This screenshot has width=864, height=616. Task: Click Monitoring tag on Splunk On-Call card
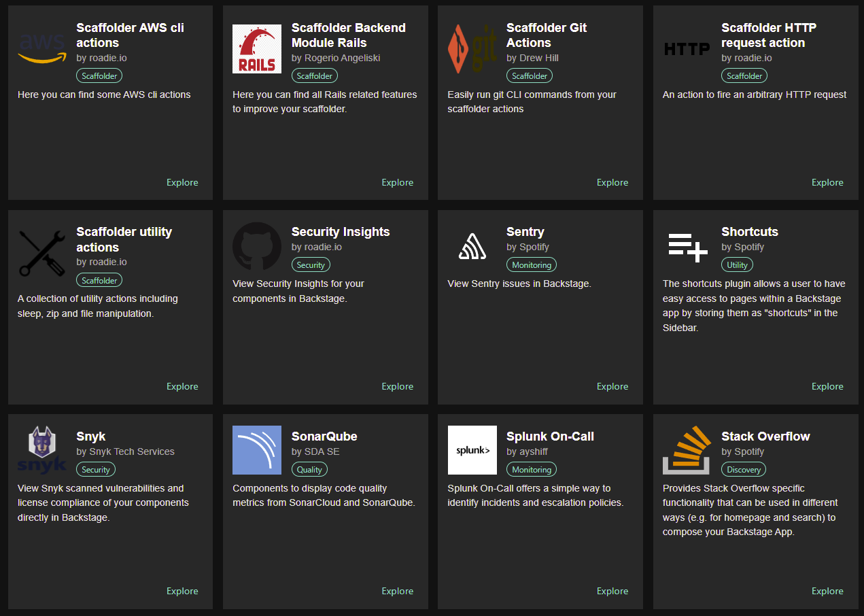532,470
